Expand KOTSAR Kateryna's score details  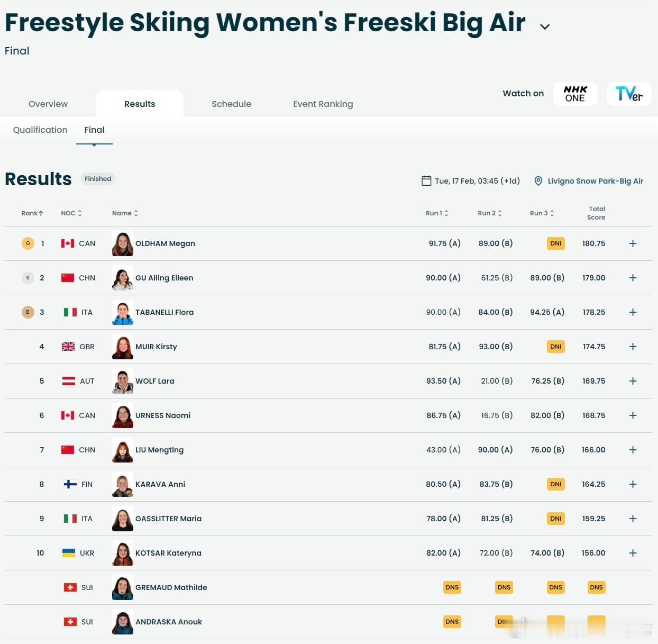[633, 553]
